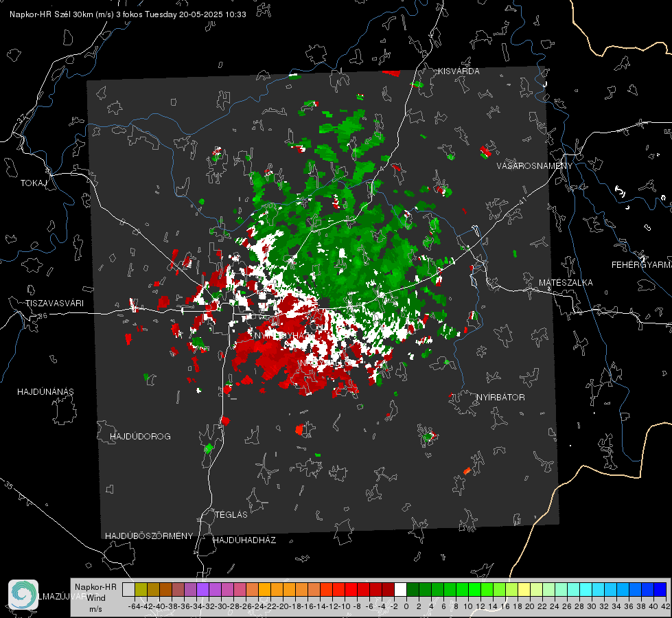
Task: Select the KISVÁRDA city label
Action: tap(459, 71)
